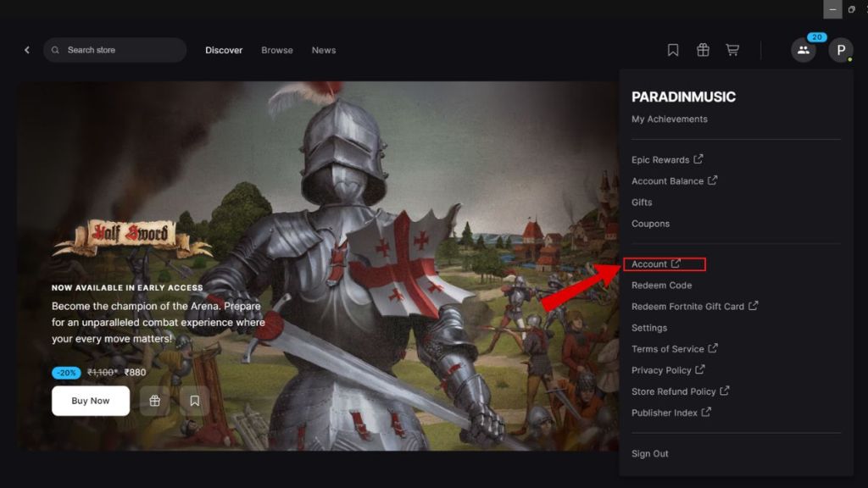Select Redeem Code in the menu
Viewport: 868px width, 488px height.
point(661,285)
